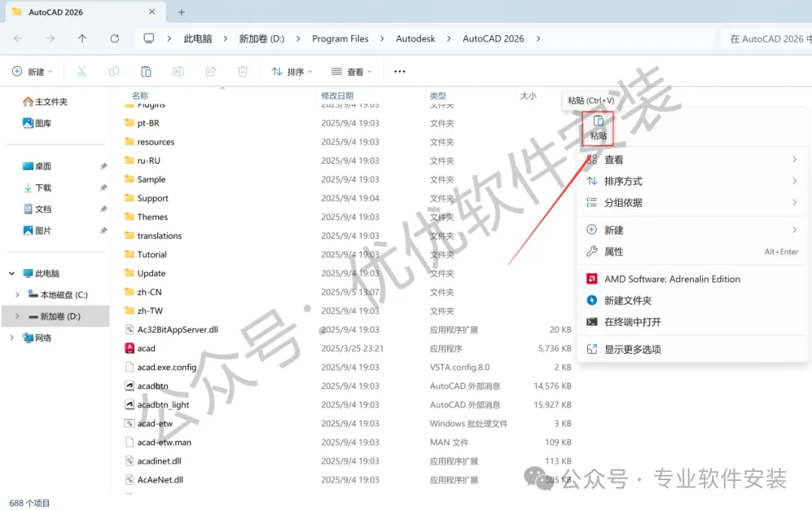Sort by 修改日期 column header
The image size is (812, 511).
337,95
